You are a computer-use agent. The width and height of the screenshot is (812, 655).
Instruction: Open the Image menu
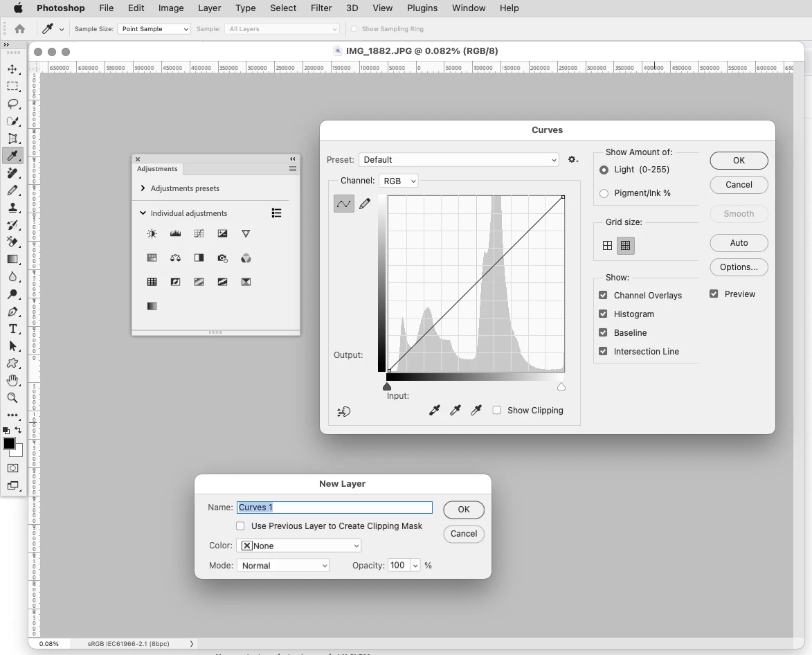(171, 8)
